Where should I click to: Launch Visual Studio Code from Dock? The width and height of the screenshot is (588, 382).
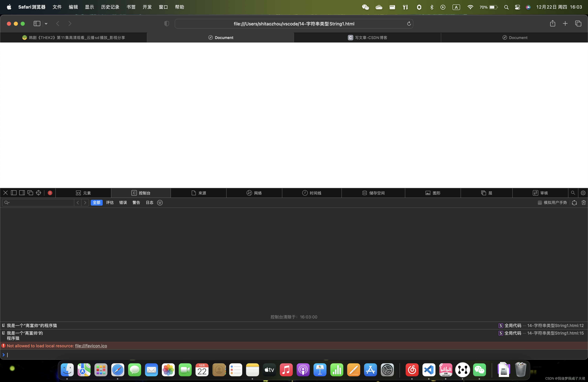429,370
